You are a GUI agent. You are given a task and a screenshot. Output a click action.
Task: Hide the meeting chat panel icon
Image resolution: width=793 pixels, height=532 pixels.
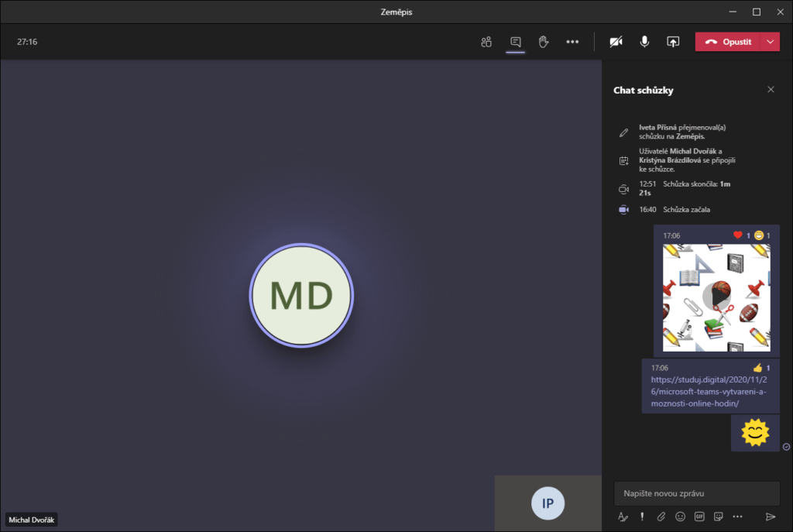[x=515, y=42]
